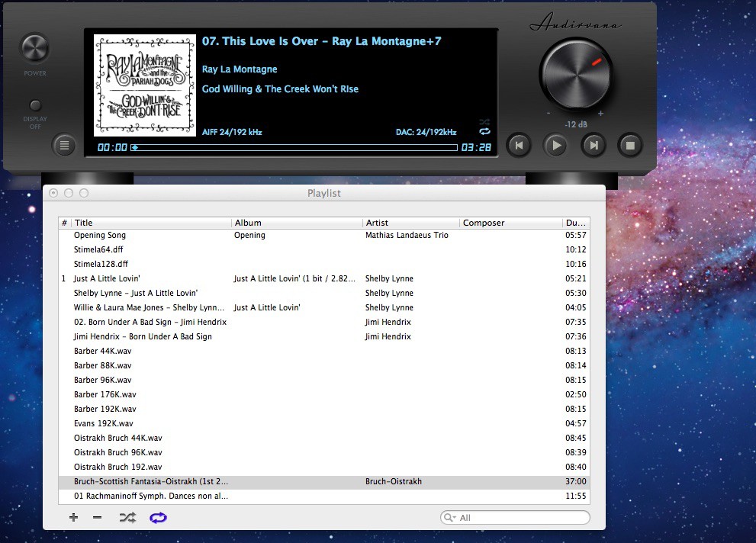Select the 'Opening Song' row
This screenshot has height=543, width=756.
324,235
